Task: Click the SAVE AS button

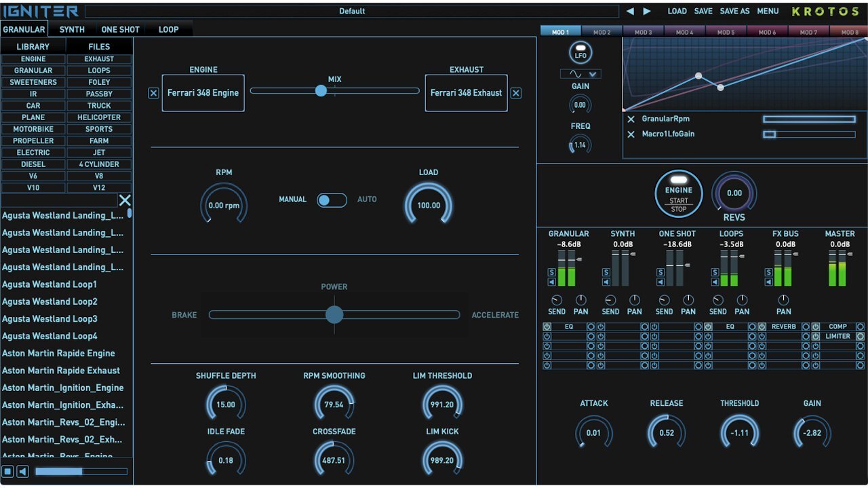Action: click(734, 12)
